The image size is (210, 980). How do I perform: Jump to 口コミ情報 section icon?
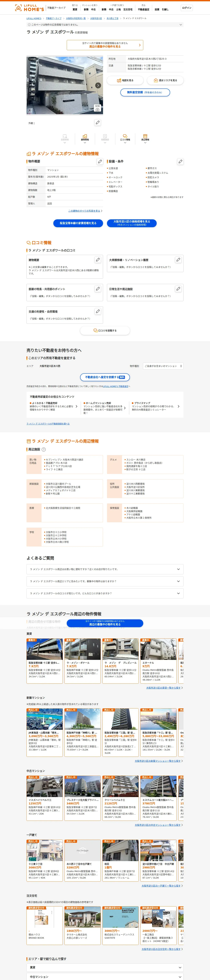(125, 139)
